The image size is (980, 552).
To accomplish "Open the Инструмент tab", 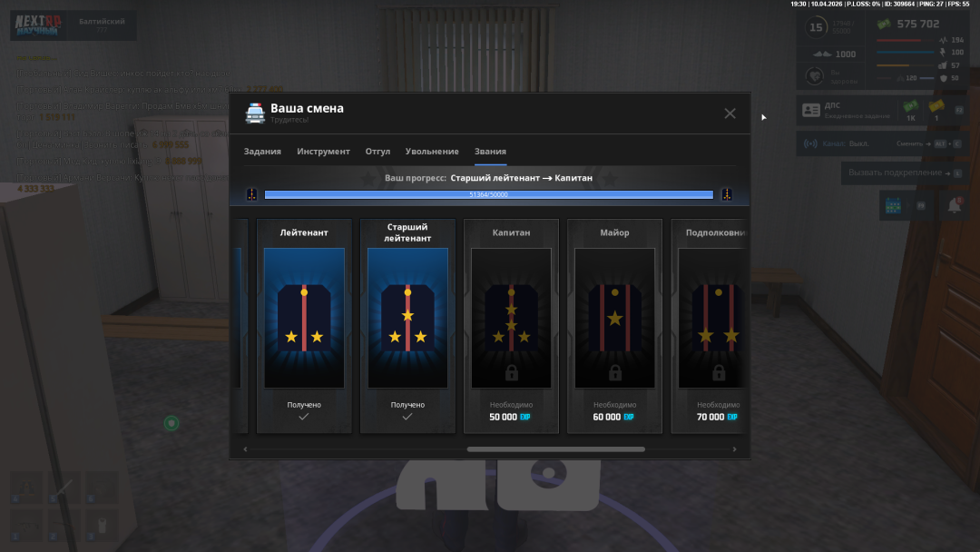I will pyautogui.click(x=323, y=152).
